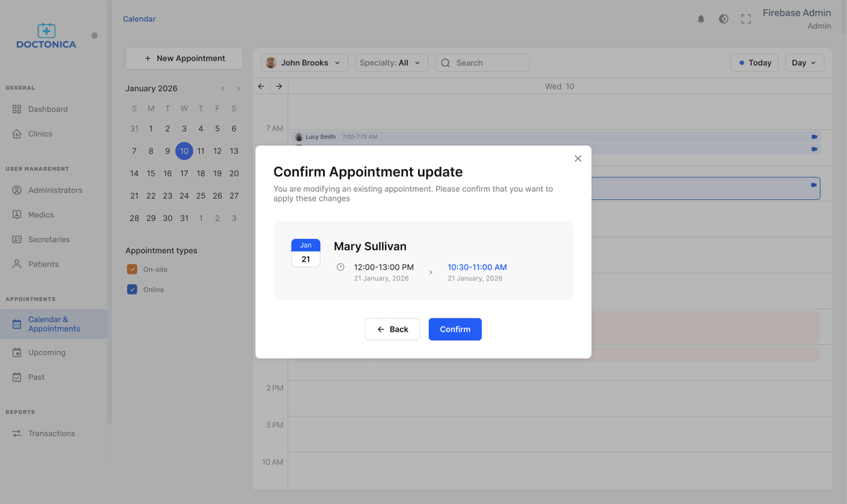Screen dimensions: 847x504
Task: Toggle On-site appointment type checkbox
Action: (132, 270)
